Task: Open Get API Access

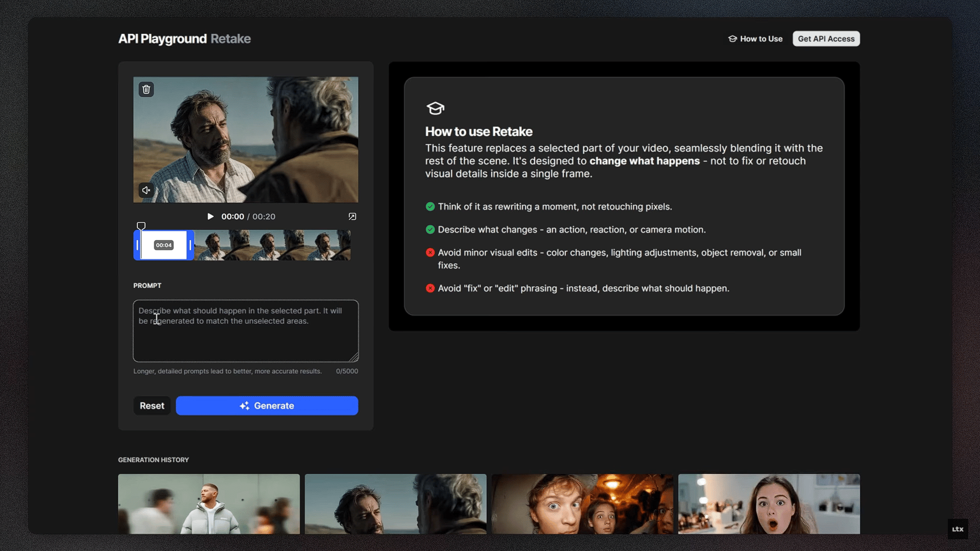Action: point(826,39)
